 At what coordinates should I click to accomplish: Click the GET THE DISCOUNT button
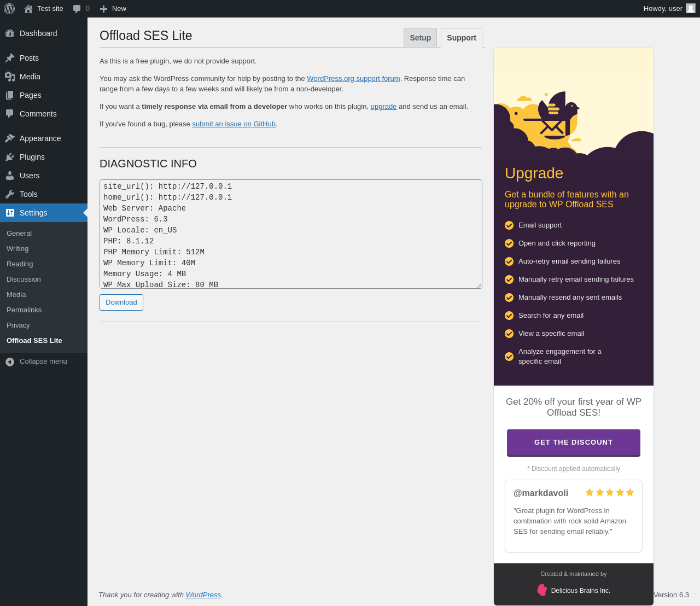(x=574, y=442)
